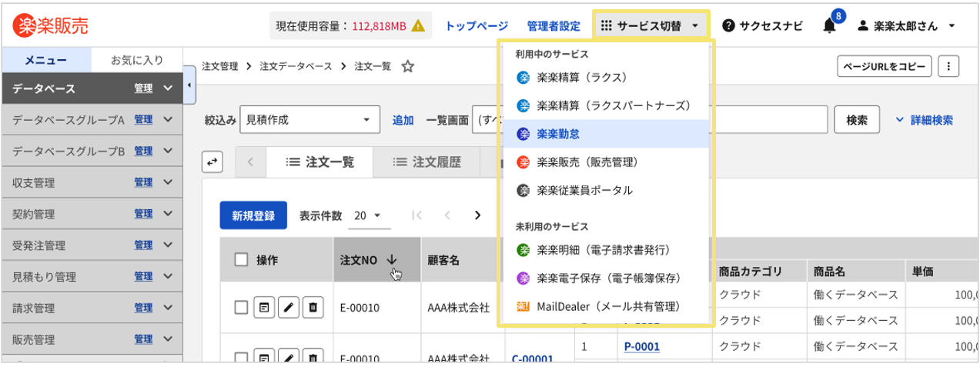Open details icon for first E-00010 row
This screenshot has width=980, height=367.
click(x=264, y=308)
